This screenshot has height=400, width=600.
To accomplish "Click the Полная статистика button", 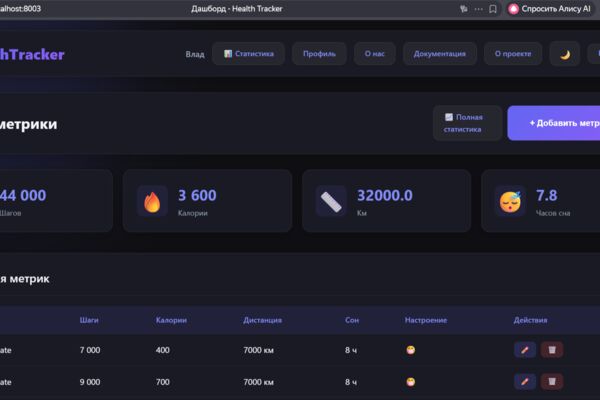I will pyautogui.click(x=467, y=123).
